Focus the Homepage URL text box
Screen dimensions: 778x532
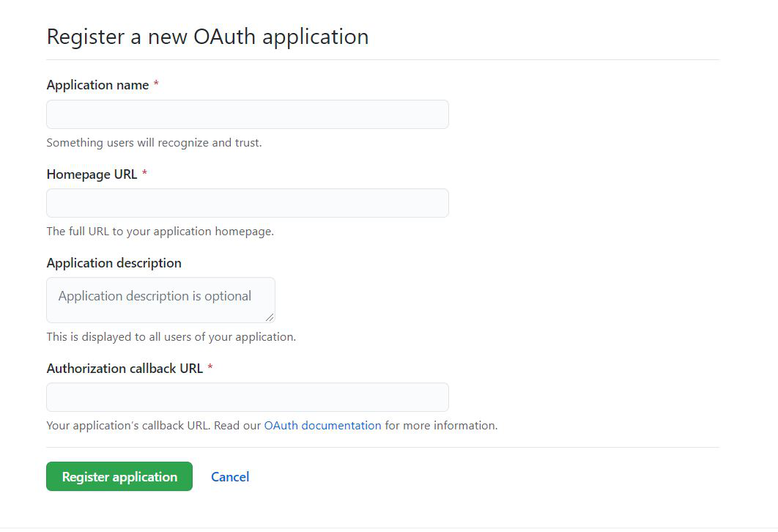pyautogui.click(x=248, y=203)
